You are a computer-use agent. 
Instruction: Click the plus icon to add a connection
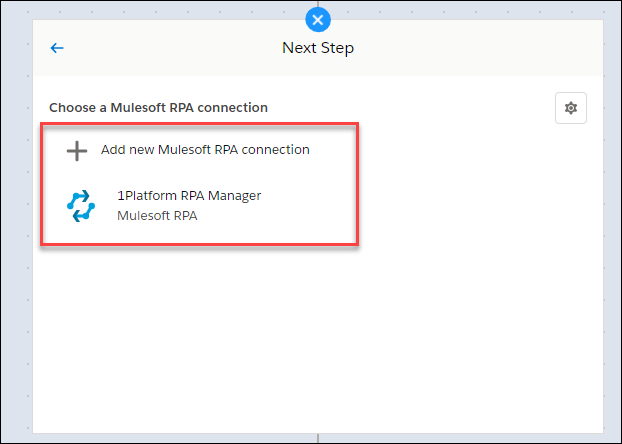(x=77, y=151)
